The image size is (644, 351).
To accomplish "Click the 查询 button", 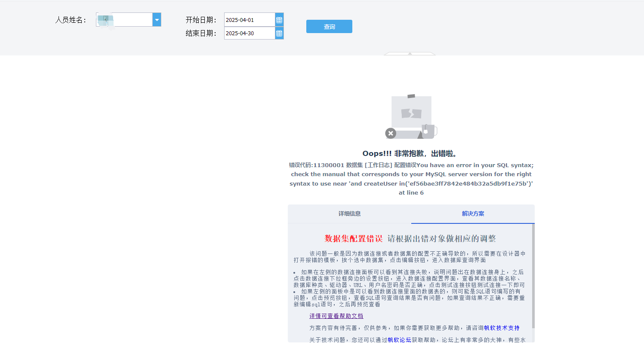I will pos(329,27).
